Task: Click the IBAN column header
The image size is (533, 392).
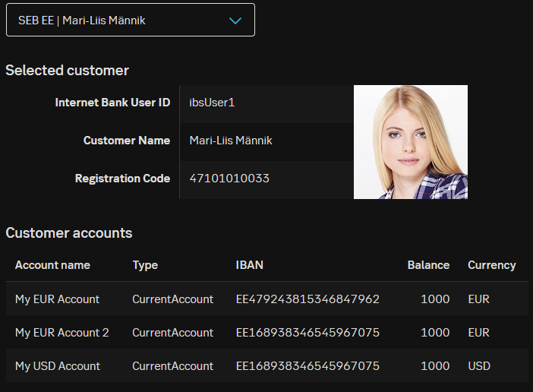Action: 250,265
